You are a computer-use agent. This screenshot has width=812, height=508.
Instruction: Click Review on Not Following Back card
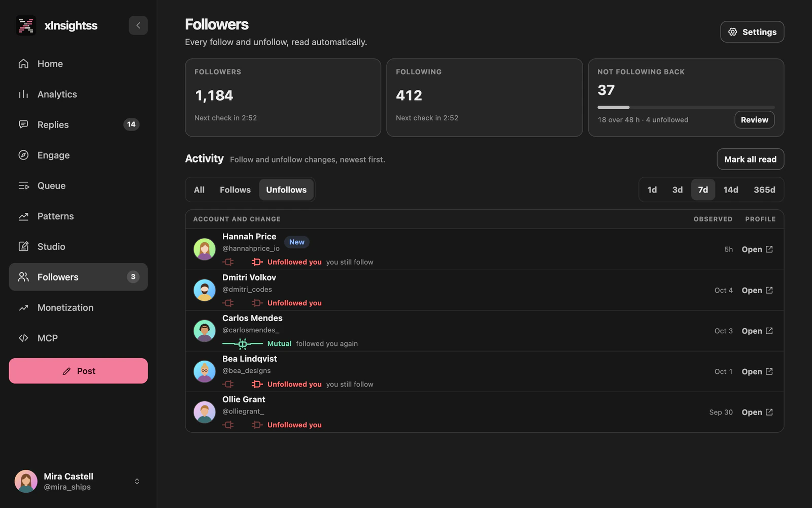click(754, 120)
